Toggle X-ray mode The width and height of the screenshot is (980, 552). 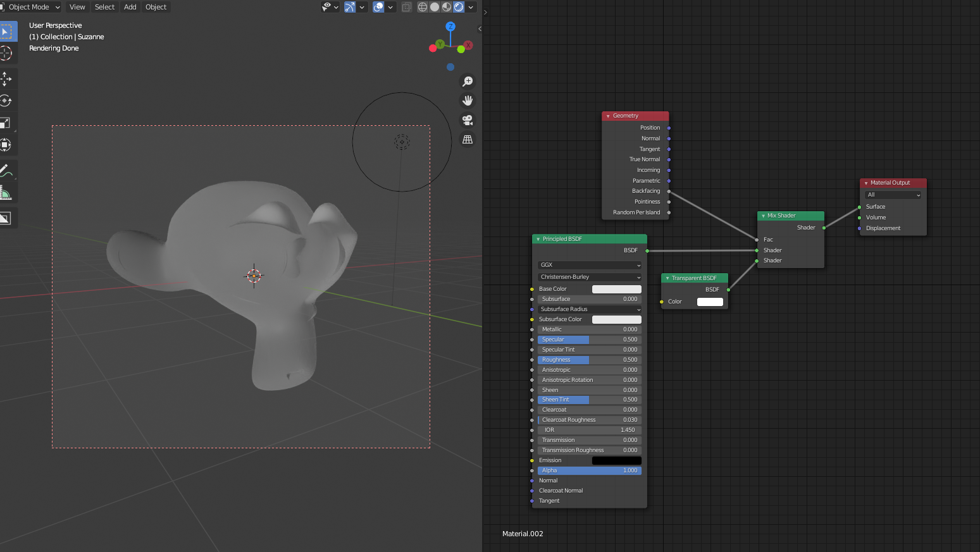point(406,7)
